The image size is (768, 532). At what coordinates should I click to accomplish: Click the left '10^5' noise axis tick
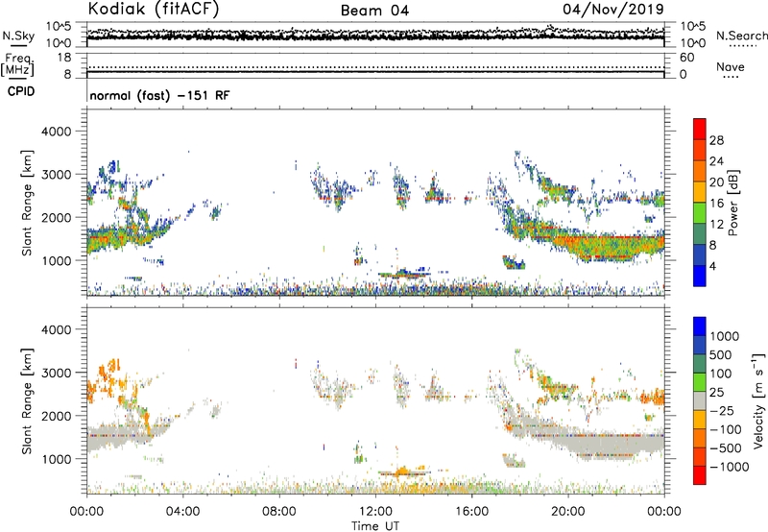click(59, 27)
